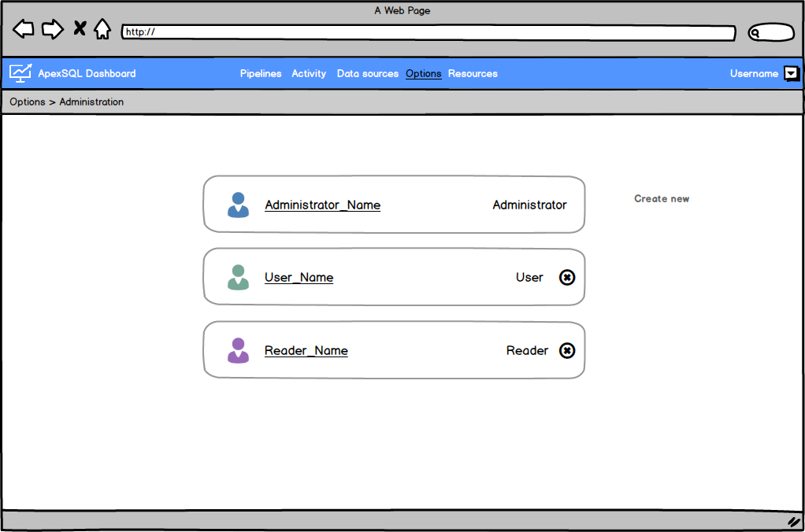Select the Administrator_Name user avatar icon
The height and width of the screenshot is (532, 805).
[x=238, y=205]
